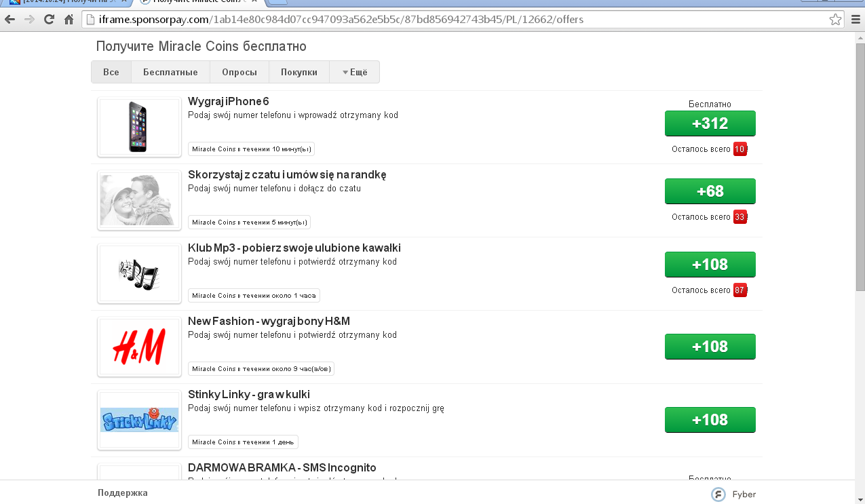Viewport: 865px width, 504px height.
Task: Click the 'Miracle Coins в течении около 1 часа' label
Action: click(x=254, y=296)
